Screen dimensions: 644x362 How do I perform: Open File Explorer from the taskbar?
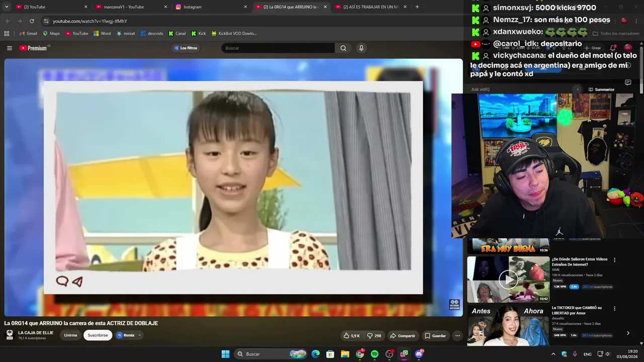[345, 354]
